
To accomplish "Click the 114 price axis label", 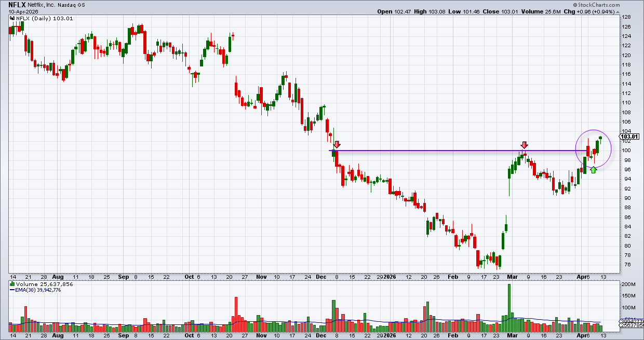I will click(626, 84).
